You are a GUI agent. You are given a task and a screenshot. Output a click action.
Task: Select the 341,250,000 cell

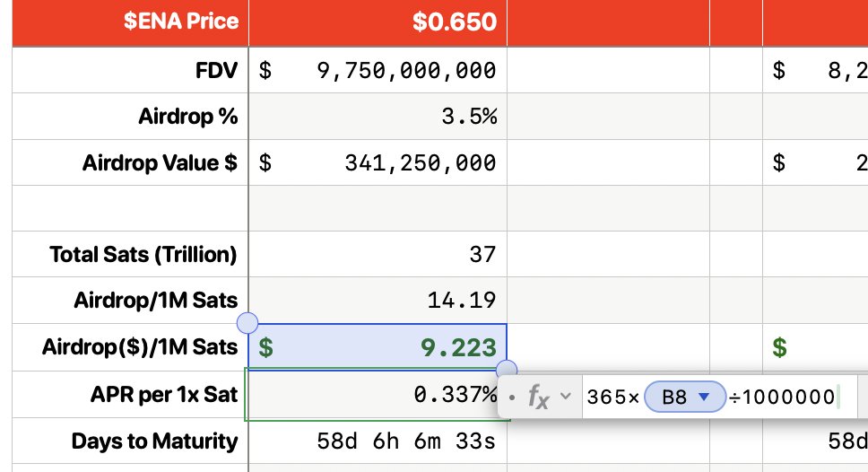click(378, 163)
